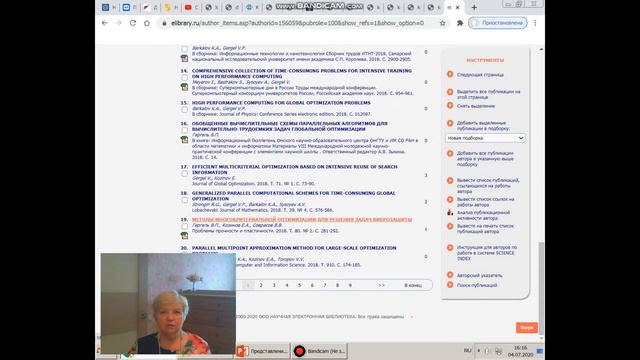
Task: Go to results page 5
Action: click(299, 285)
